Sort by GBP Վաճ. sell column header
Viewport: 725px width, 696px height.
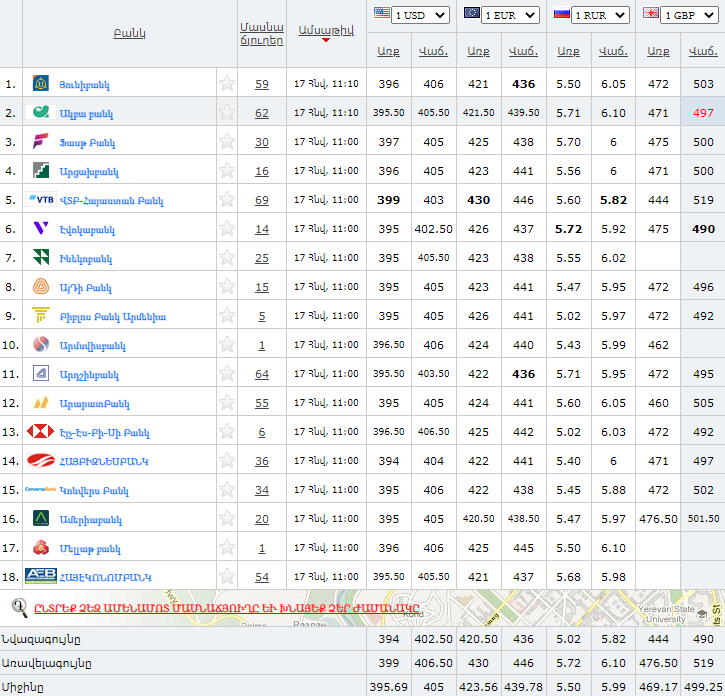click(703, 51)
